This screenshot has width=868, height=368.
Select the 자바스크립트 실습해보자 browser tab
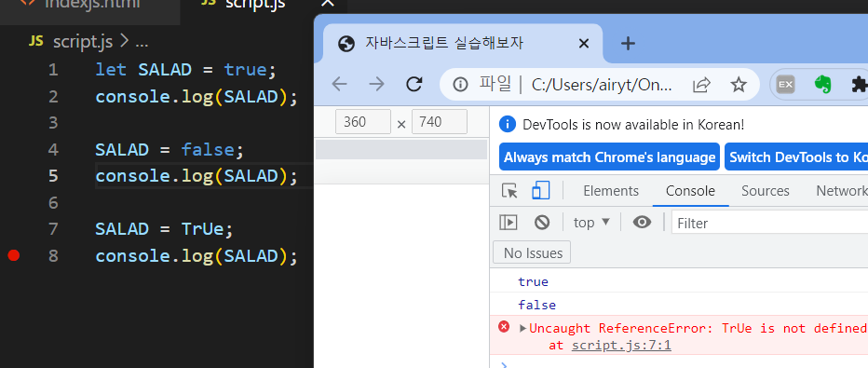coord(463,43)
